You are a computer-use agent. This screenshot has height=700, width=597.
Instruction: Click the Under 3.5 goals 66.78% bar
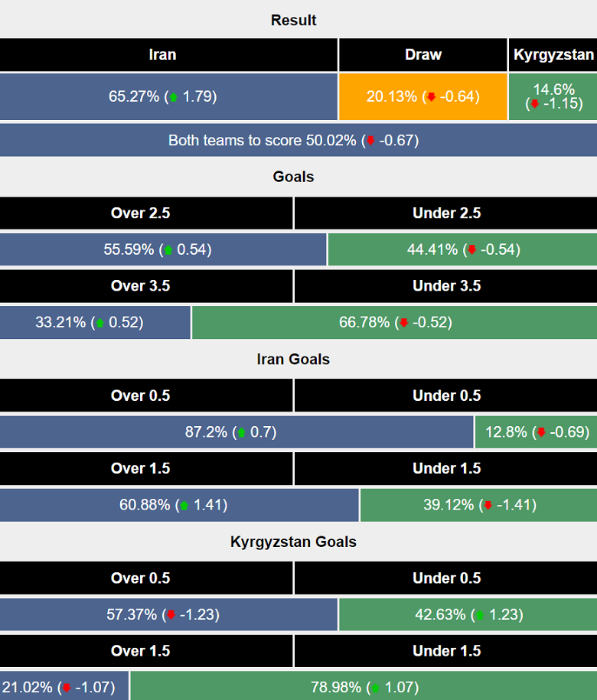coord(396,323)
